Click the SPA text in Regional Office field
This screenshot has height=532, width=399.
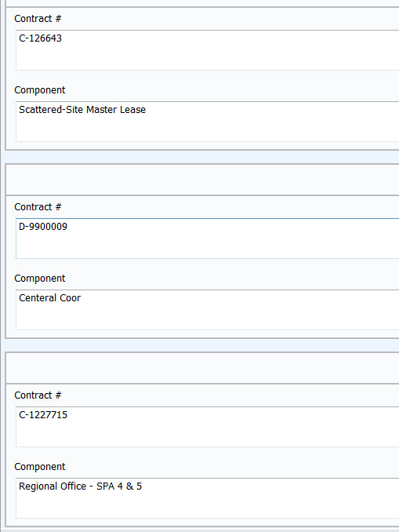pos(105,486)
